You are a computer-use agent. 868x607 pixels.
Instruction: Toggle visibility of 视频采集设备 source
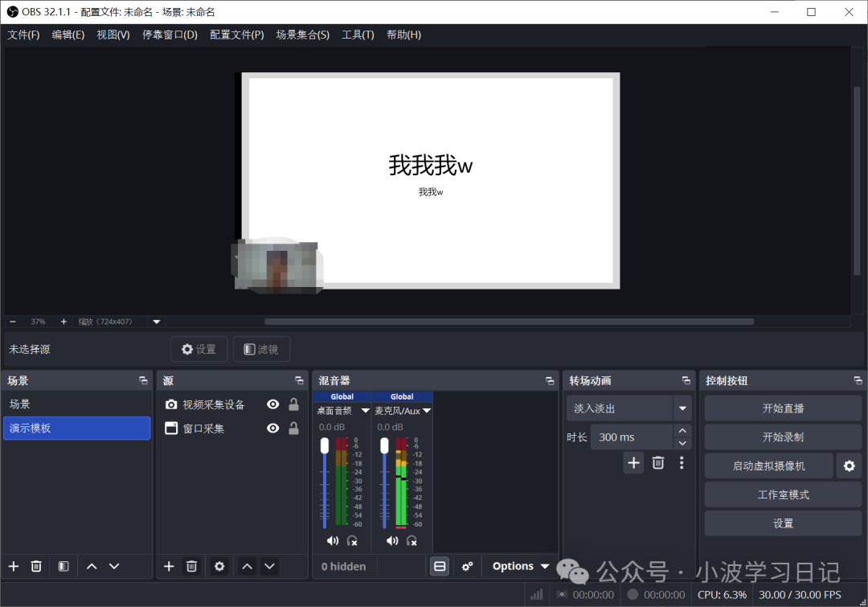(x=272, y=404)
